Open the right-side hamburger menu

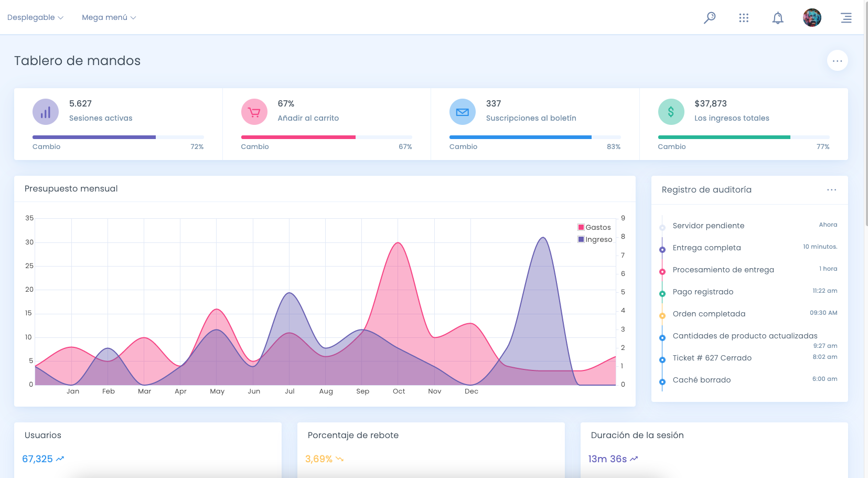[846, 18]
